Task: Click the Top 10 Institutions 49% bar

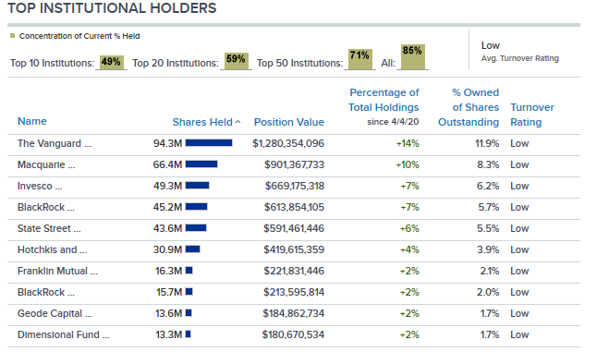Action: click(111, 63)
